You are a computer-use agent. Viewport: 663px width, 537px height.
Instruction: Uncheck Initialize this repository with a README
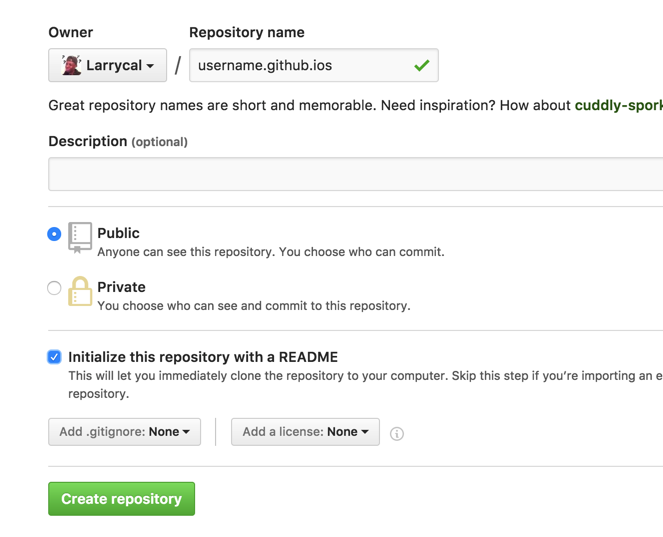point(54,357)
